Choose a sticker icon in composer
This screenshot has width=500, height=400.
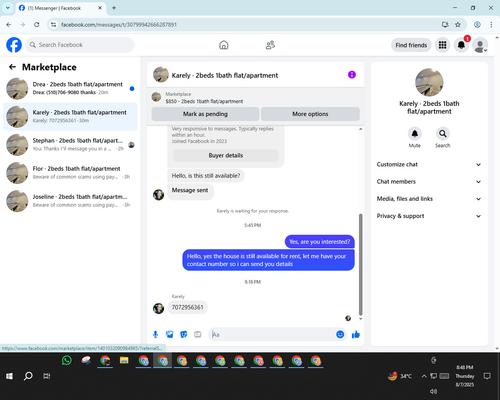pyautogui.click(x=184, y=334)
